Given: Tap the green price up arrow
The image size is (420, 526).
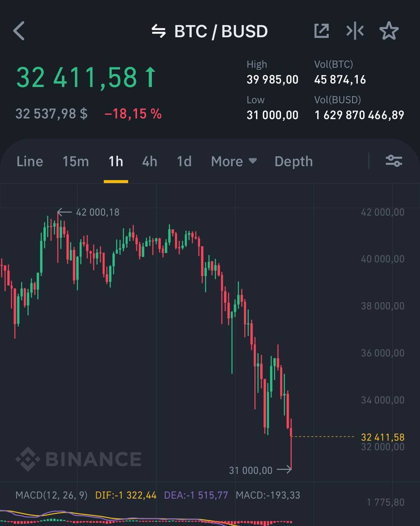Looking at the screenshot, I should point(150,78).
